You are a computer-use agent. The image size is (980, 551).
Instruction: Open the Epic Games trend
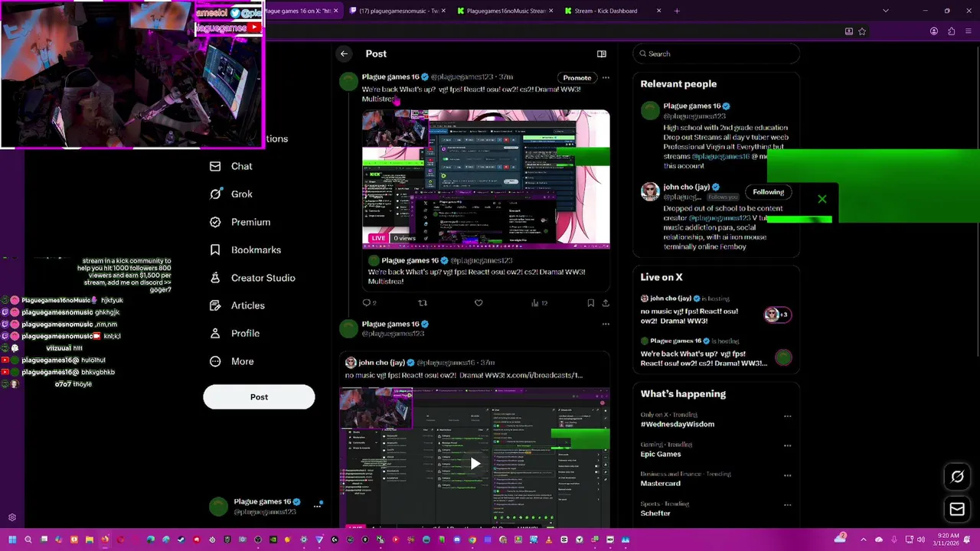click(661, 454)
